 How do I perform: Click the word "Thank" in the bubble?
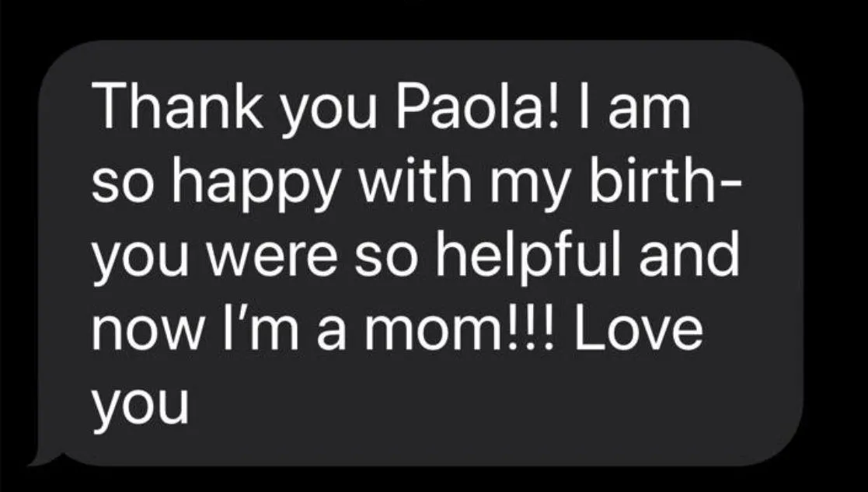click(178, 106)
